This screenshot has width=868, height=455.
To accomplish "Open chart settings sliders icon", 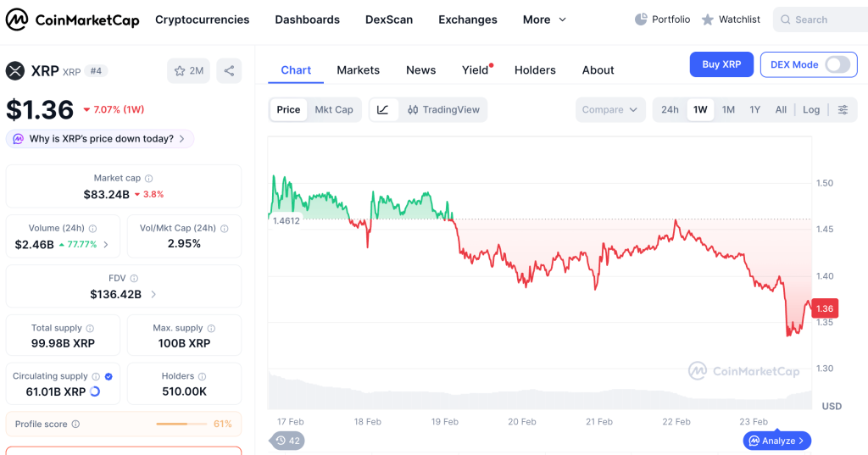I will pos(843,109).
